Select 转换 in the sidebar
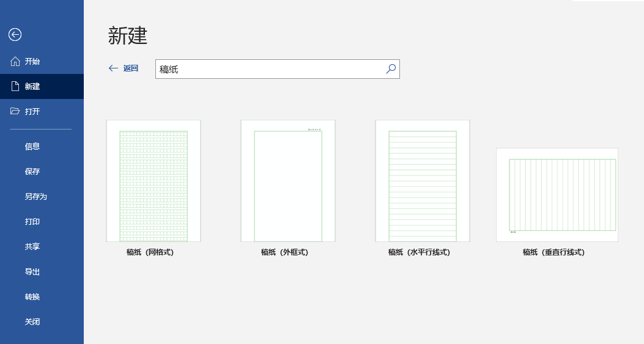Viewport: 644px width, 344px height. pos(42,296)
